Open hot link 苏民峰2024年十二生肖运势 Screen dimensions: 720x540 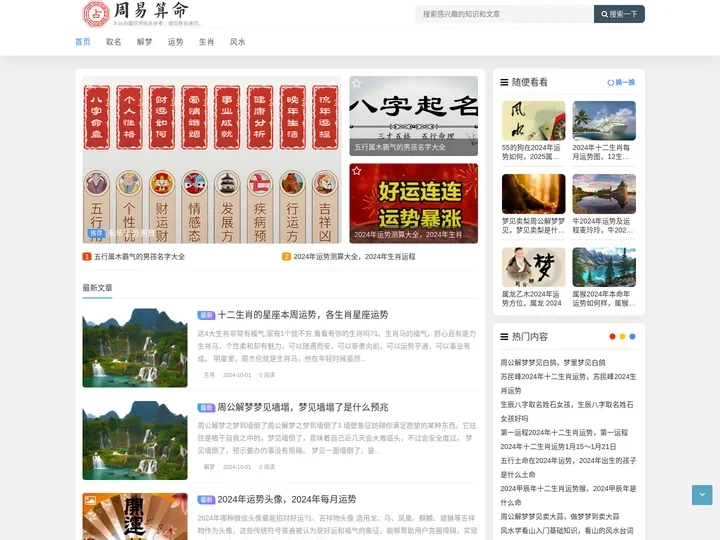[568, 383]
